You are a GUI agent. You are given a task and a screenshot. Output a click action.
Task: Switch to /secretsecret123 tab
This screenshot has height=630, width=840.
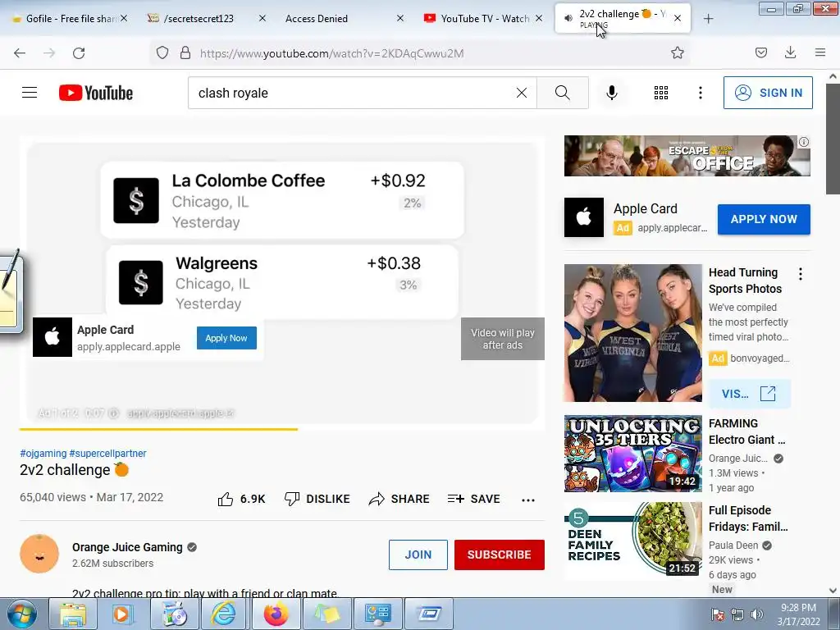207,19
